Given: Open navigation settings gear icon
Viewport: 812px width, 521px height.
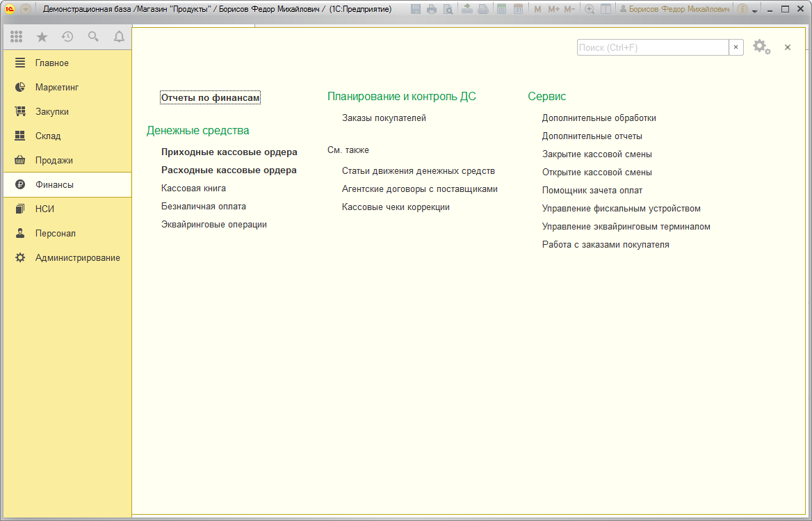Looking at the screenshot, I should [761, 47].
